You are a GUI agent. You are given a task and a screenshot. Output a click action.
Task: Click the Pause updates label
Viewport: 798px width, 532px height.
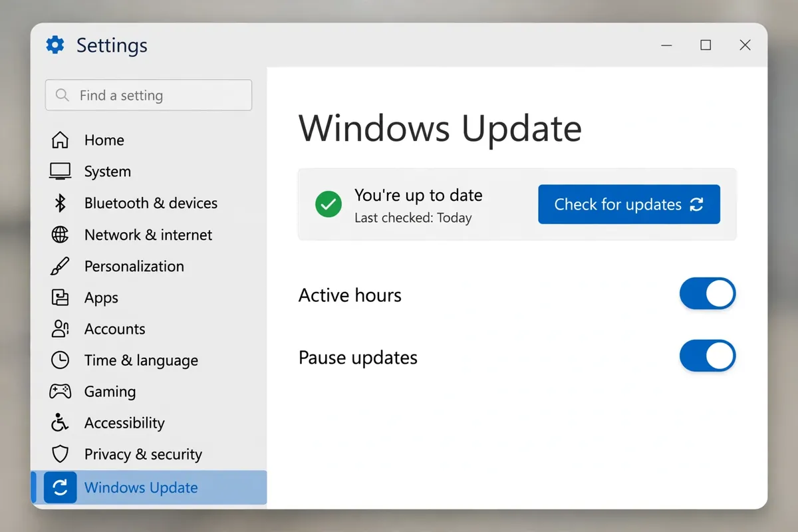click(358, 358)
